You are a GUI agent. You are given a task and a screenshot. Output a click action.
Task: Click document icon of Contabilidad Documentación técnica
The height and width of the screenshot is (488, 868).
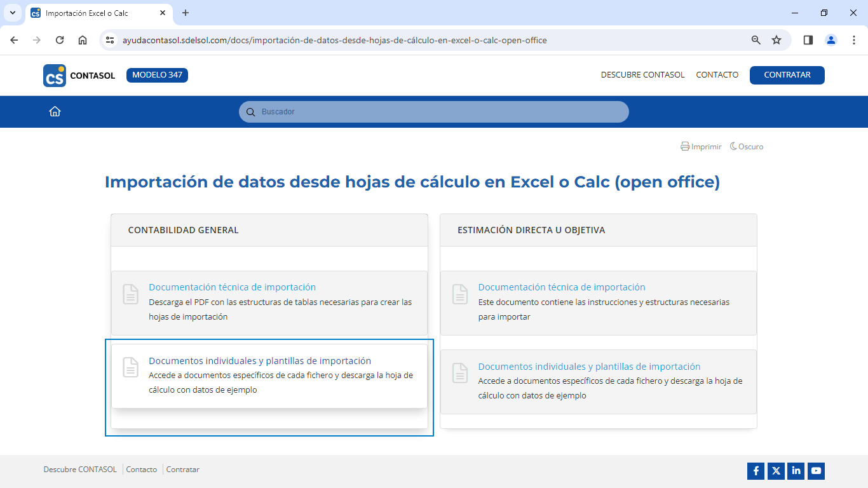130,294
